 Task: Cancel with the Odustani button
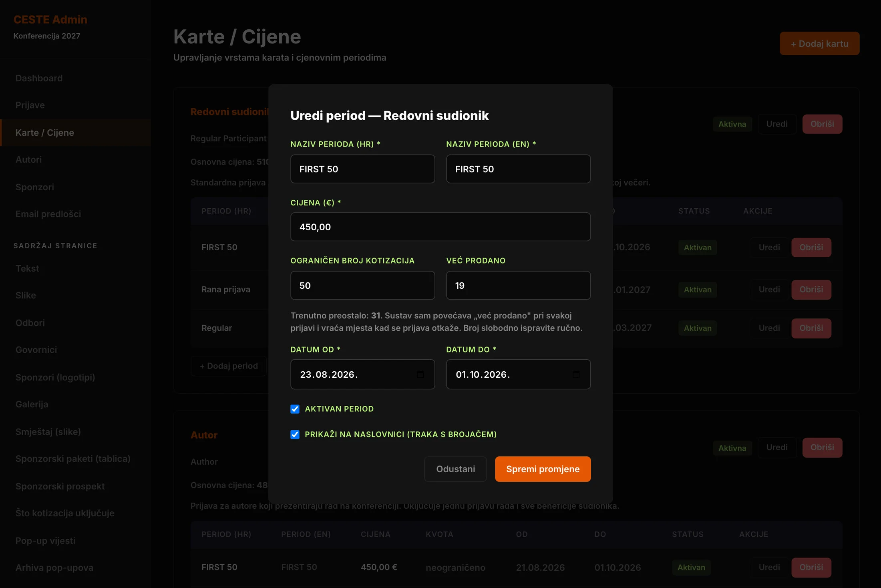(455, 469)
